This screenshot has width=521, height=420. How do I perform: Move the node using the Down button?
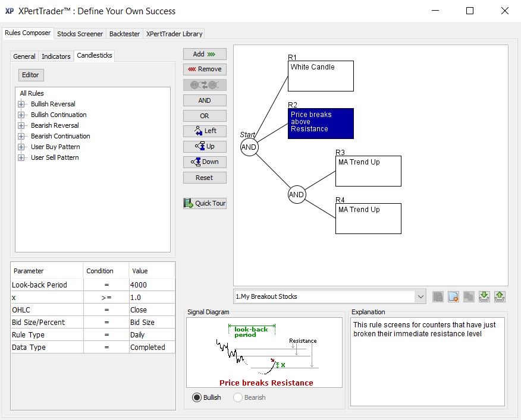pos(205,162)
